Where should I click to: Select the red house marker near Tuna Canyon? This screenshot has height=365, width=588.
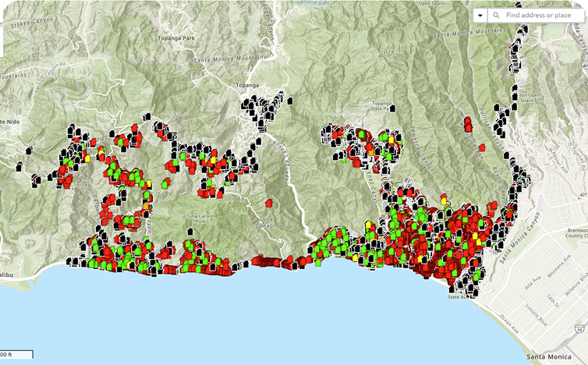[269, 203]
